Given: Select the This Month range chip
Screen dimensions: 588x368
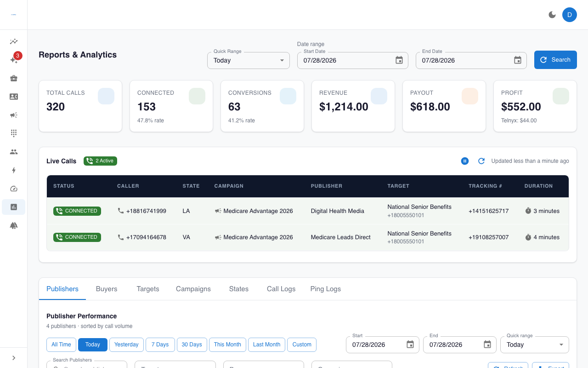Looking at the screenshot, I should [x=227, y=345].
